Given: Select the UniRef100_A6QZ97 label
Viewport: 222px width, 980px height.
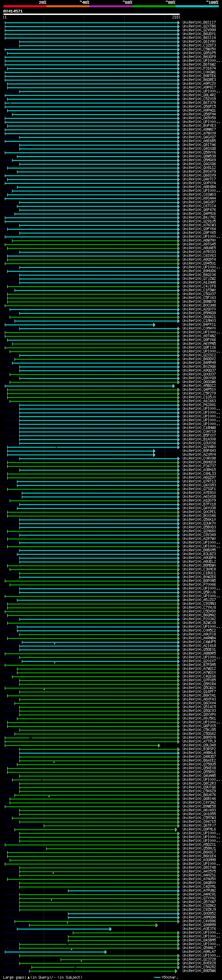Looking at the screenshot, I should (199, 477).
